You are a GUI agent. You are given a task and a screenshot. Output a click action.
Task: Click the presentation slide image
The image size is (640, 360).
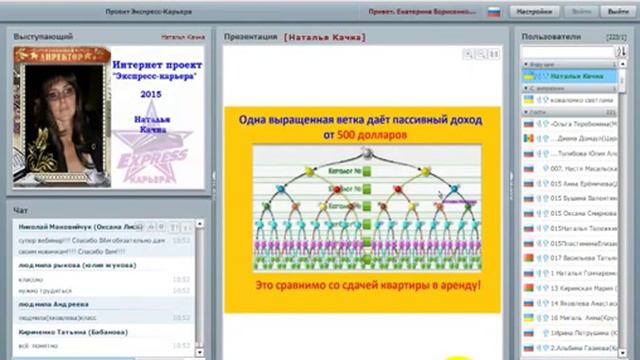point(362,210)
